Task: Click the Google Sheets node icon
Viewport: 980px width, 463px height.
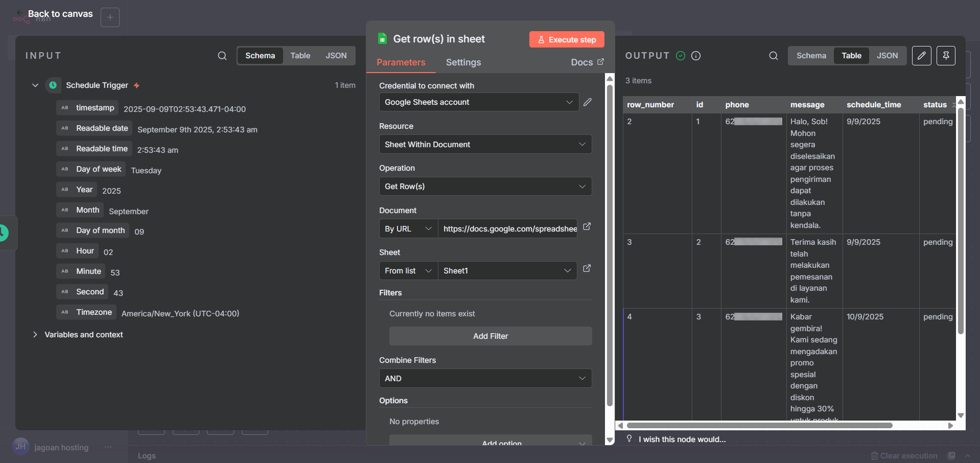Action: pos(382,39)
